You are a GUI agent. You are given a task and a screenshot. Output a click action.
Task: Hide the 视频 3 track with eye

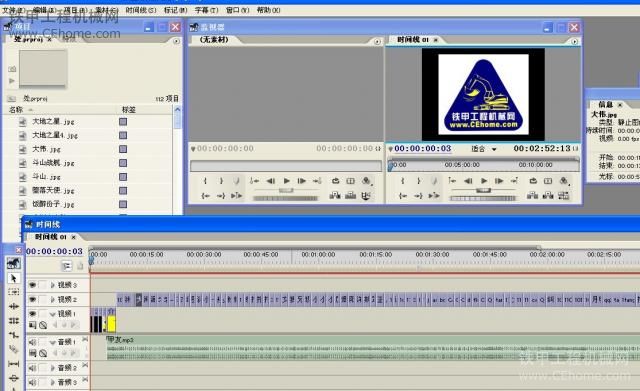(x=32, y=285)
